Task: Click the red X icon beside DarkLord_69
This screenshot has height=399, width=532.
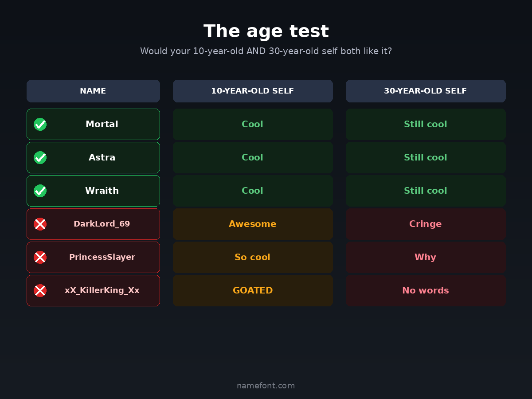Action: pos(40,224)
